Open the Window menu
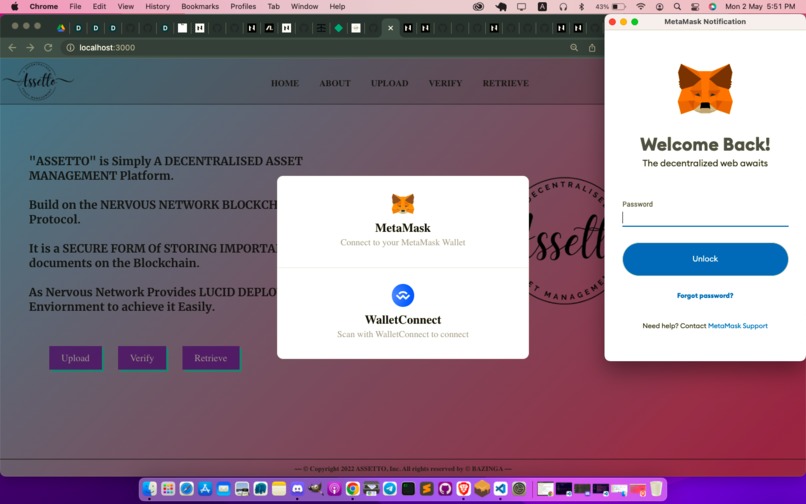The image size is (806, 504). click(x=304, y=6)
